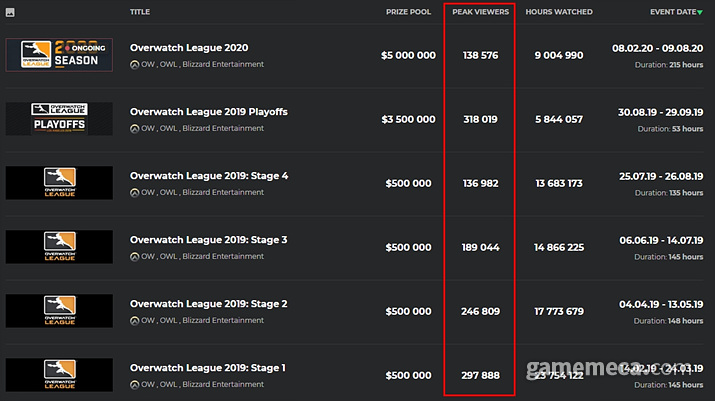Open Overwatch League 2019 Playoffs link
Viewport: 715px width, 401px height.
click(x=208, y=112)
